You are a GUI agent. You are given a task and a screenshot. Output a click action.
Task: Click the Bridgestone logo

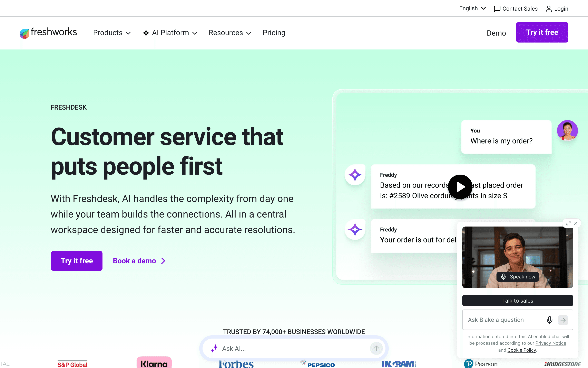[x=562, y=364]
